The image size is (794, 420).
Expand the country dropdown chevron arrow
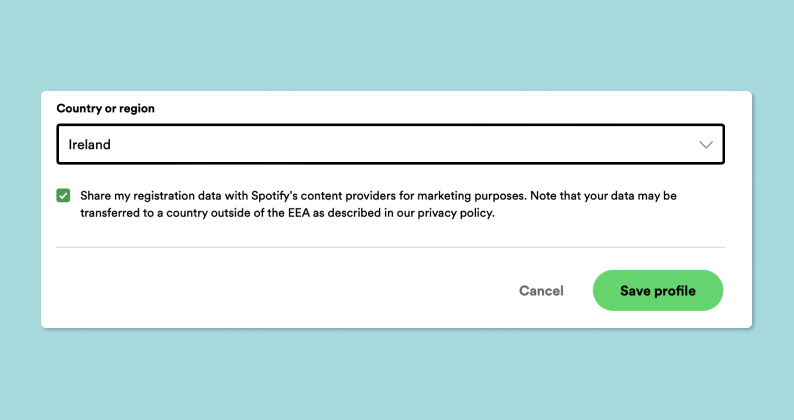coord(706,145)
